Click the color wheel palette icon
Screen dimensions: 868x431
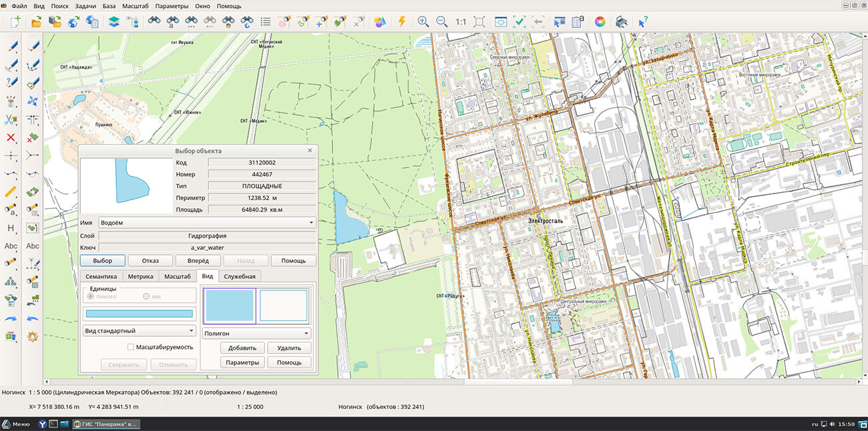[600, 21]
